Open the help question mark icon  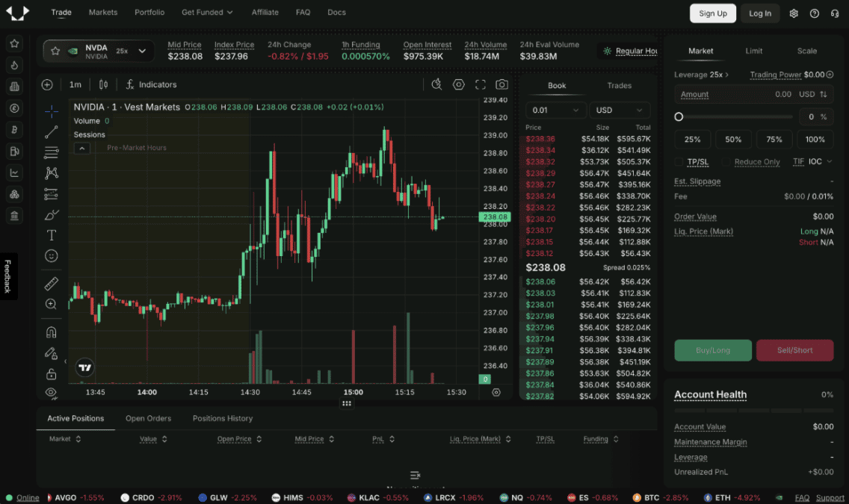pos(815,13)
